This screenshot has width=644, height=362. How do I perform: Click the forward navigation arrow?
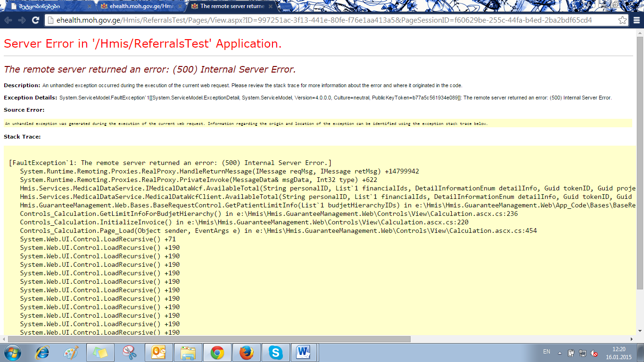[x=22, y=20]
